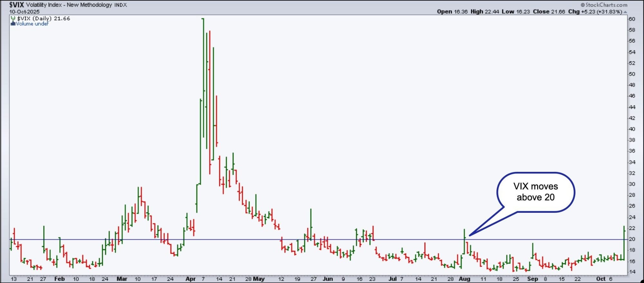The image size is (644, 283).
Task: Click the "Oct" month label on date axis
Action: tap(601, 279)
